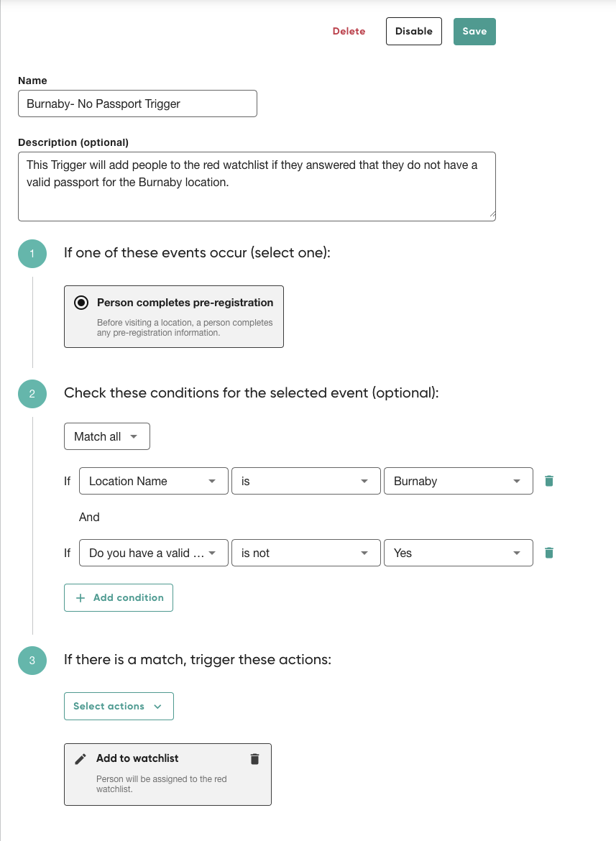This screenshot has width=616, height=841.
Task: Open the Match all dropdown
Action: (106, 436)
